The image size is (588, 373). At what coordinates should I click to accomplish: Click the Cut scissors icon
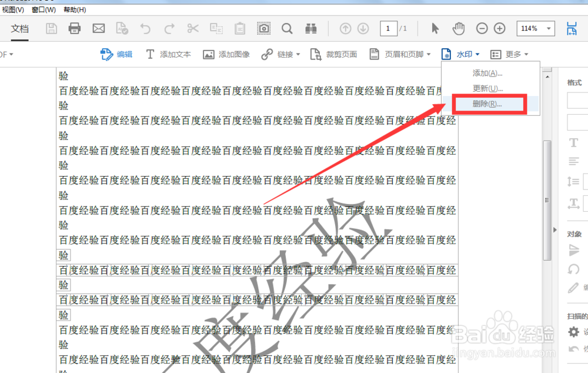coord(193,28)
